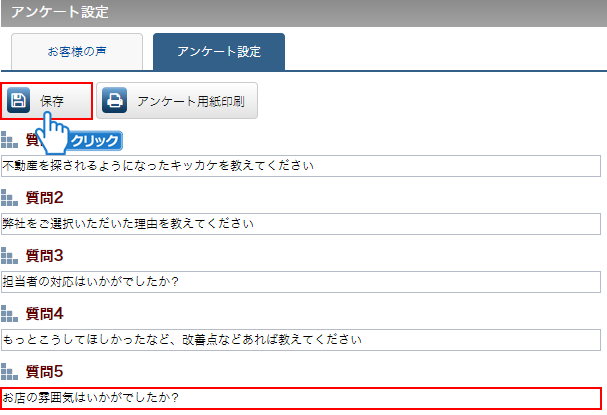Focus the 質問1 field about 不動産 キッカケ
607x415 pixels.
click(x=300, y=165)
